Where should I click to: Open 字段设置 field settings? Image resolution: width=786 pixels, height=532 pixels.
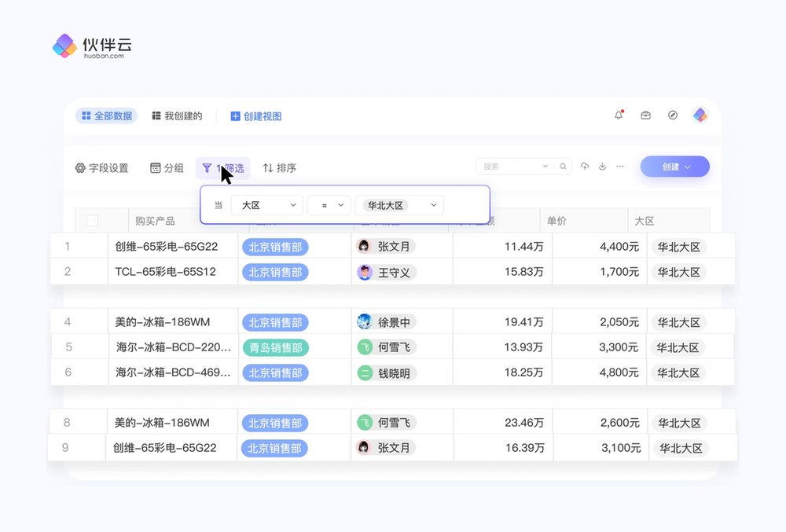(x=101, y=168)
